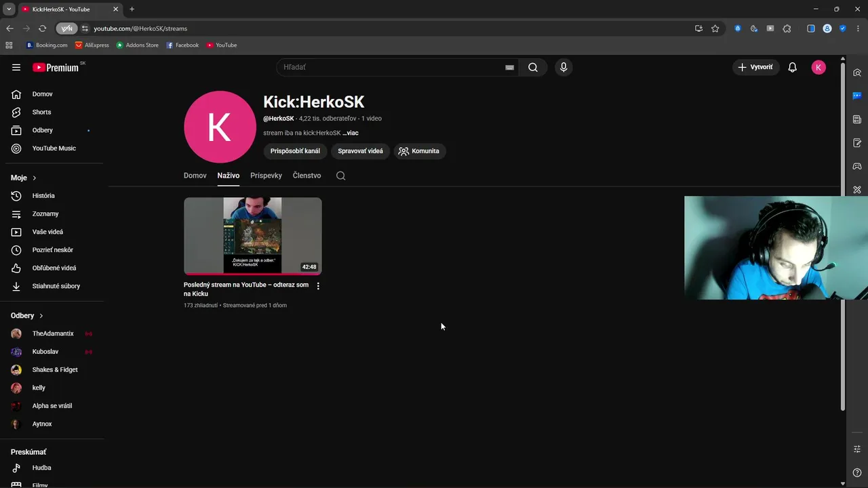
Task: Select the Naživo channel tab
Action: pos(229,176)
